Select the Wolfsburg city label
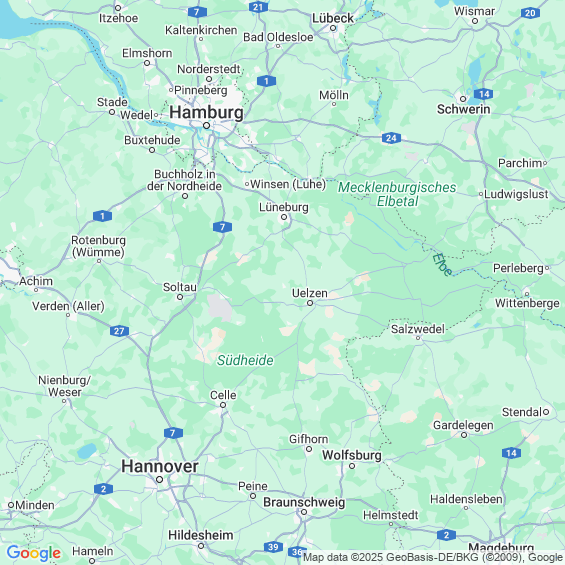This screenshot has height=565, width=565. [352, 455]
